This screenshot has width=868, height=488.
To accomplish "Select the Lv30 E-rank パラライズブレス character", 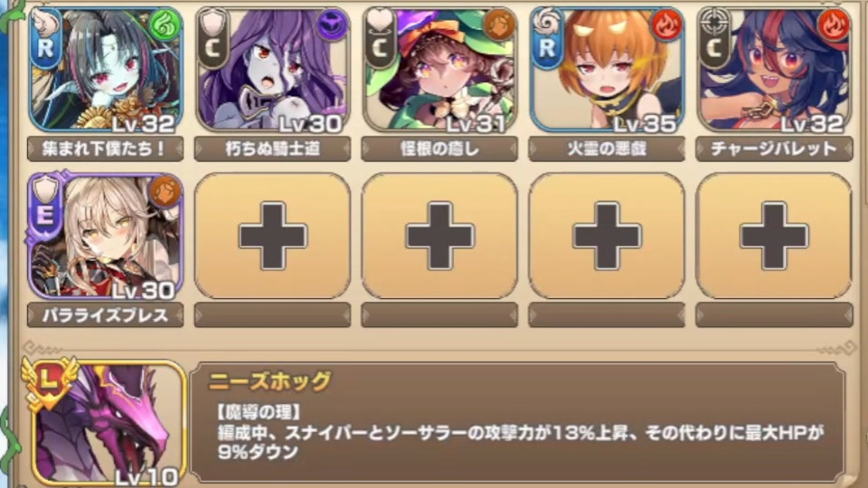I will [x=105, y=236].
